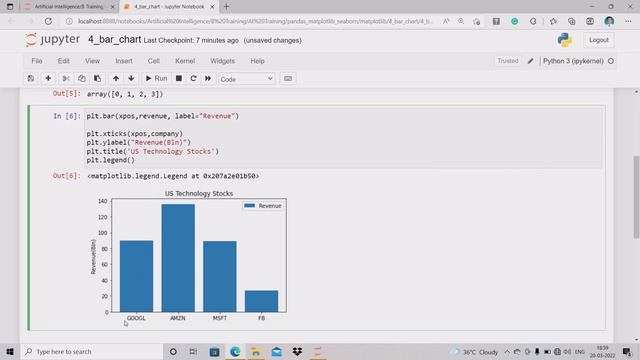This screenshot has width=640, height=360.
Task: Open a new browser tab
Action: pos(227,7)
